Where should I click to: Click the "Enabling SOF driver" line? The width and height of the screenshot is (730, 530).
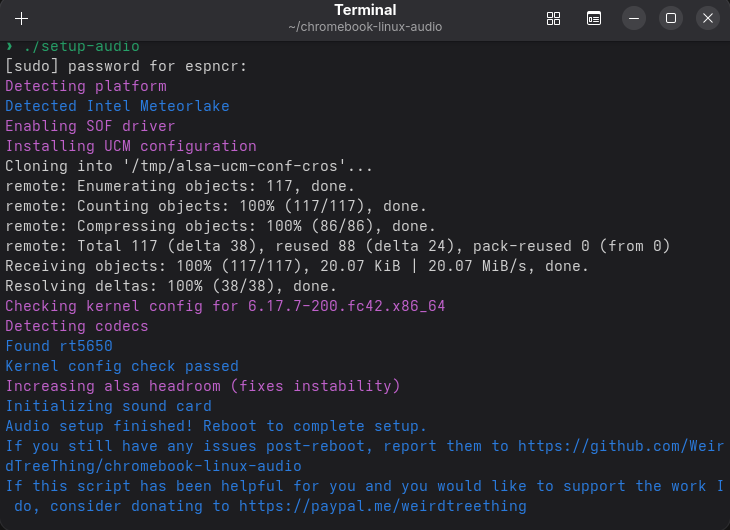point(90,126)
